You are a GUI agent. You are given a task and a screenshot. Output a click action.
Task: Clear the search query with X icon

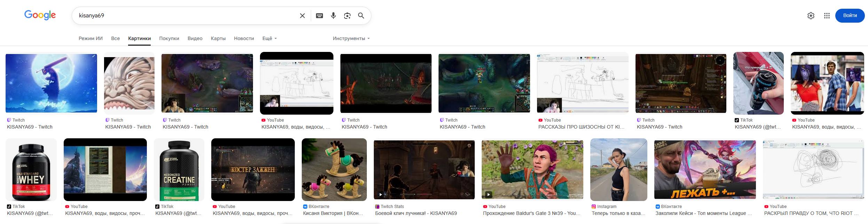tap(302, 16)
